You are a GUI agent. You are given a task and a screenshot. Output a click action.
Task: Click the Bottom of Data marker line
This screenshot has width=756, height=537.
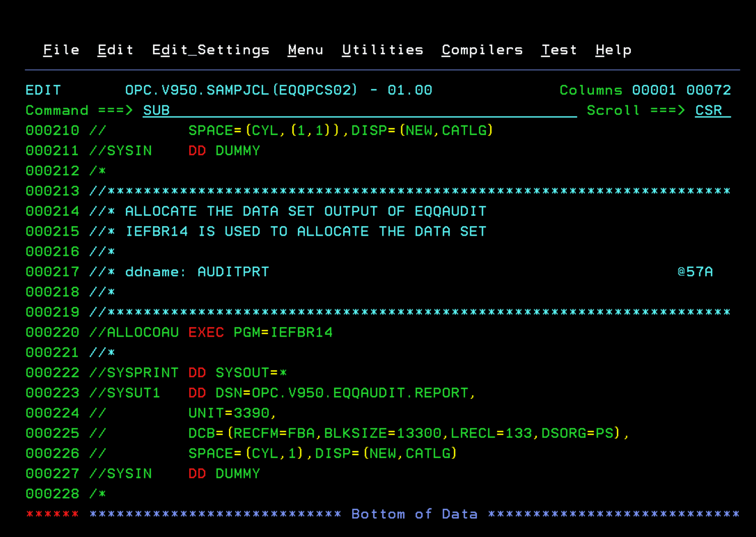(414, 514)
